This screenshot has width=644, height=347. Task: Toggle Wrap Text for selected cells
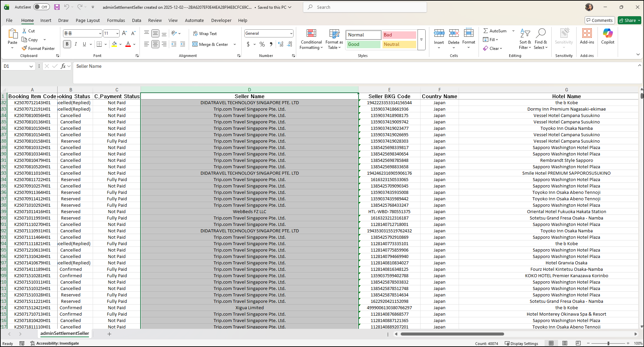205,34
